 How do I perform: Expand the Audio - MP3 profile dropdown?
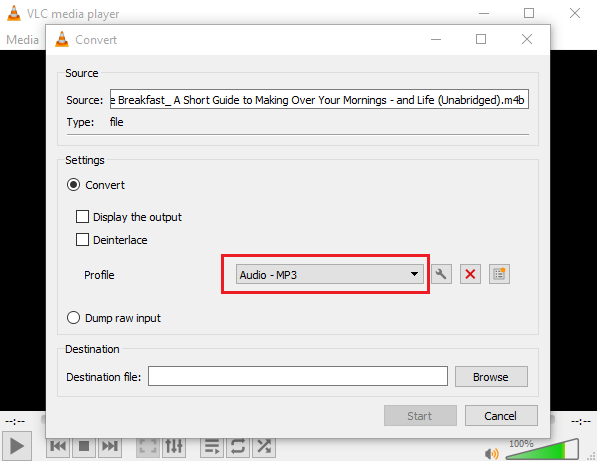point(330,274)
